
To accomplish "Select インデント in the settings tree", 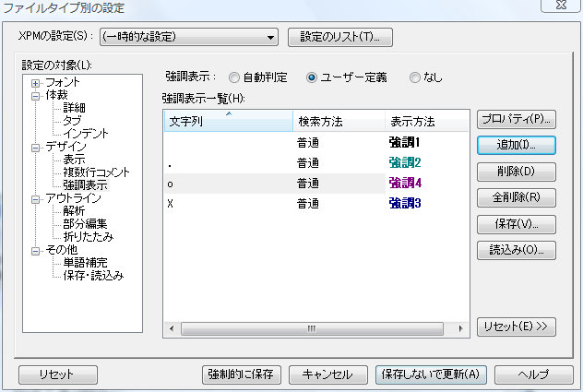I will [86, 134].
